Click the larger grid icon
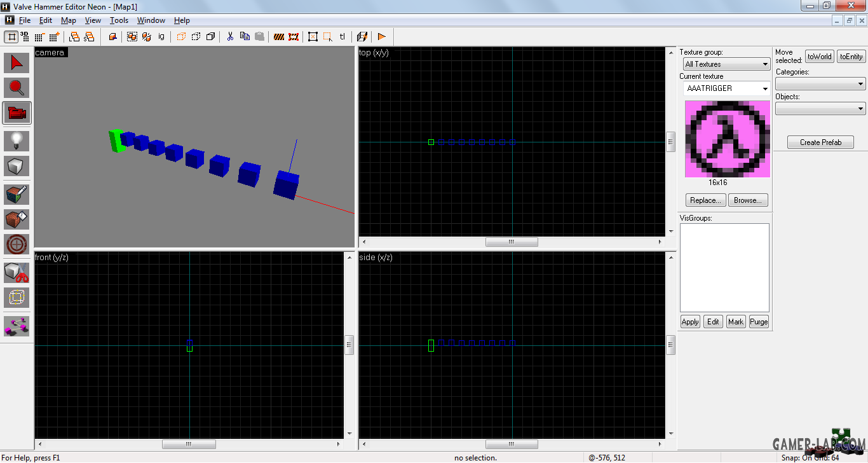Image resolution: width=868 pixels, height=463 pixels. [53, 37]
